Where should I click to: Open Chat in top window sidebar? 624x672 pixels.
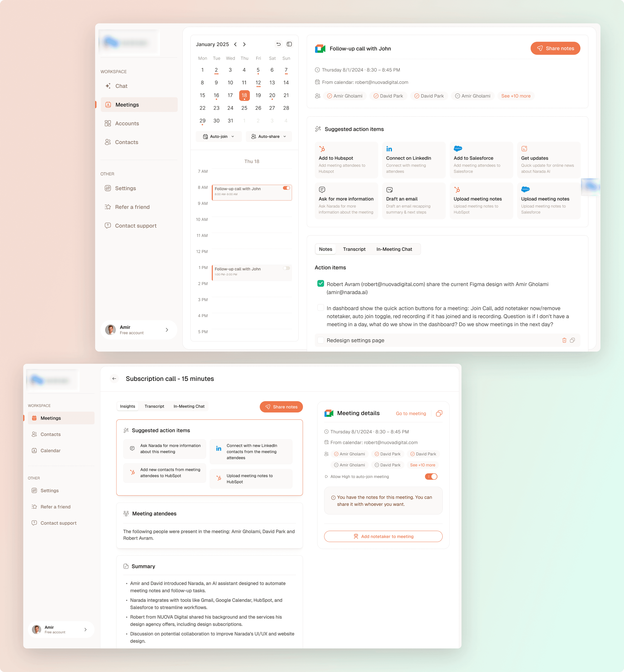[139, 86]
